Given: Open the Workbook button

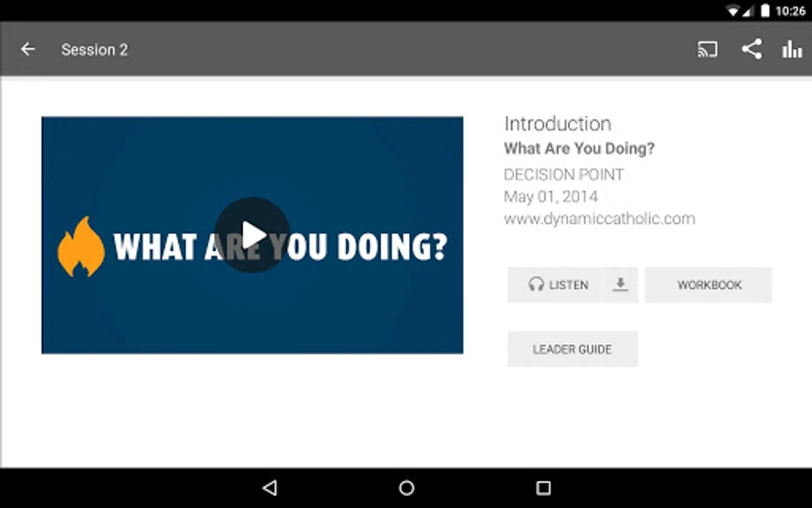Looking at the screenshot, I should point(709,284).
